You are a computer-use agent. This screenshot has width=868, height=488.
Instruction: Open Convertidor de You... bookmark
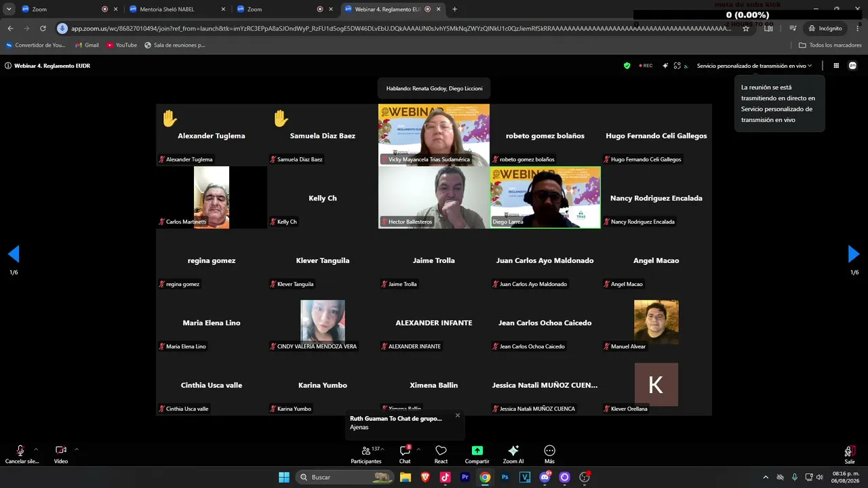[35, 45]
